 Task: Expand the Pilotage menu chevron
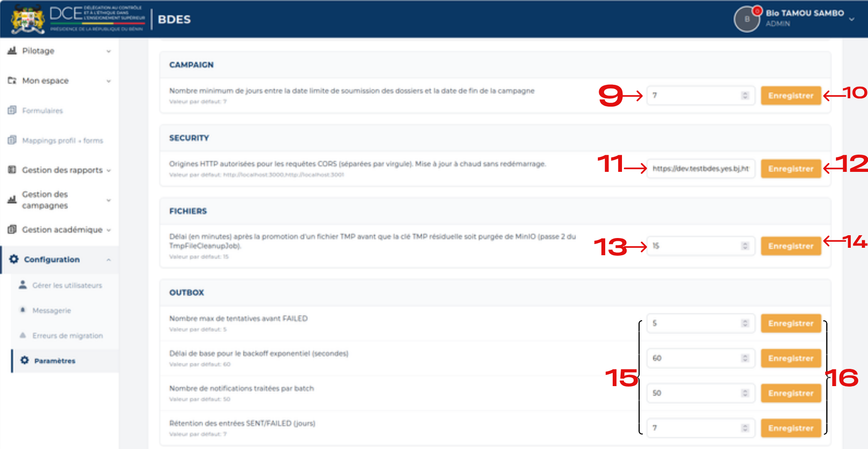coord(109,51)
